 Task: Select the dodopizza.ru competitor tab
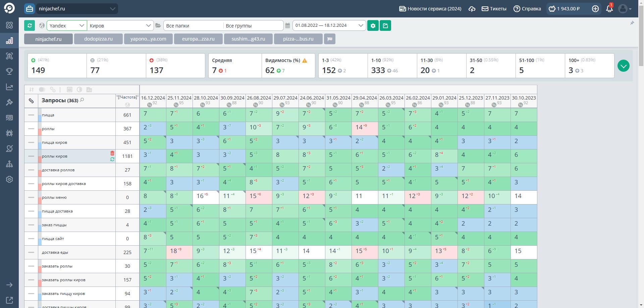98,39
